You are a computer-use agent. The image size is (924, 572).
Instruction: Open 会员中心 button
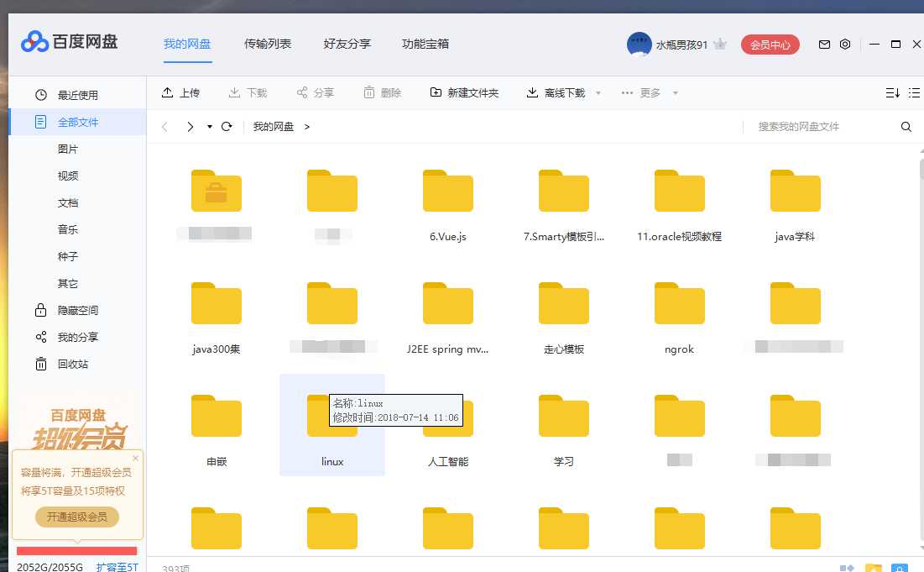[x=770, y=45]
